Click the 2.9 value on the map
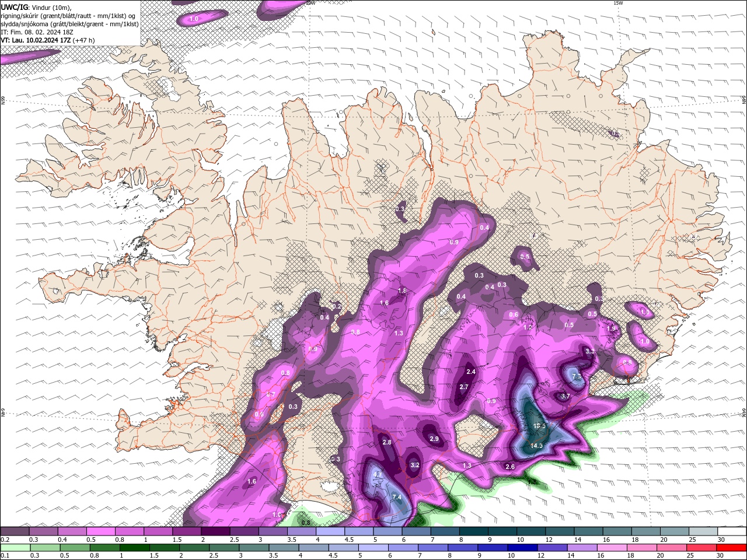This screenshot has height=560, width=747. click(434, 439)
